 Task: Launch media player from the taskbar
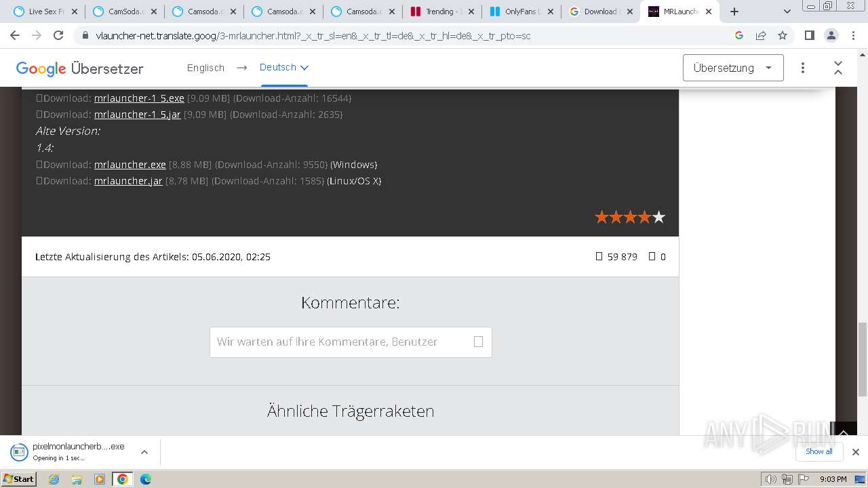pyautogui.click(x=100, y=479)
